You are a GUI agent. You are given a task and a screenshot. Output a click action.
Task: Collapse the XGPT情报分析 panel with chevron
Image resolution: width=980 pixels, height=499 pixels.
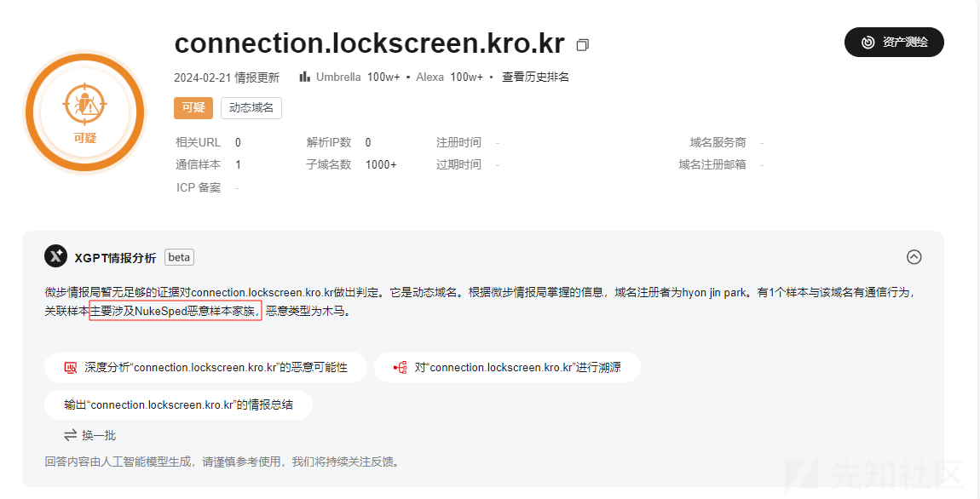point(914,256)
